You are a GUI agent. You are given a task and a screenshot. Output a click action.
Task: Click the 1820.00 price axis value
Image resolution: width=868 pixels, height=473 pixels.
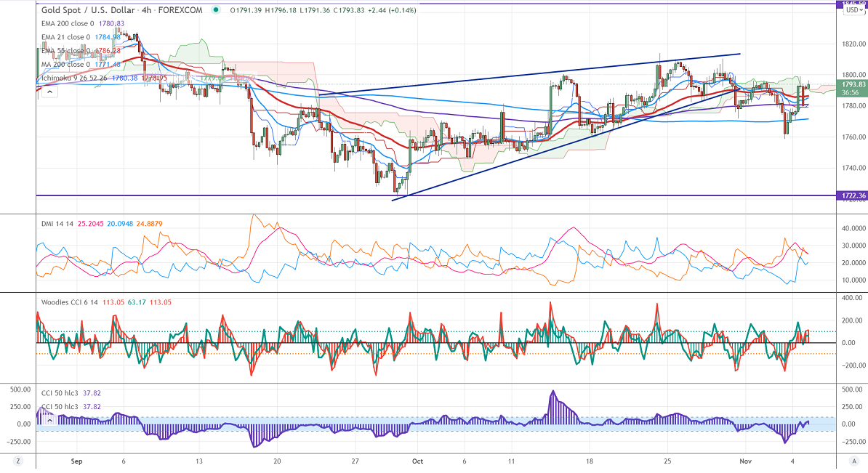click(854, 44)
